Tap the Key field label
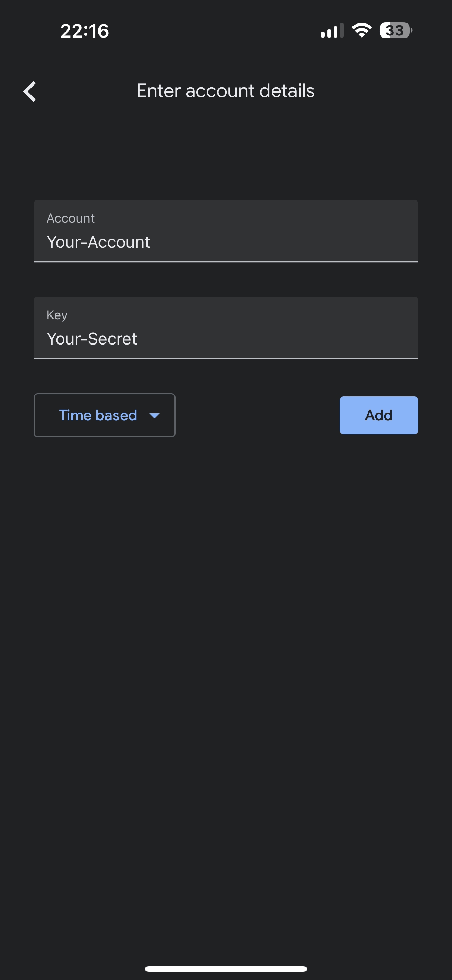This screenshot has width=452, height=980. click(57, 315)
